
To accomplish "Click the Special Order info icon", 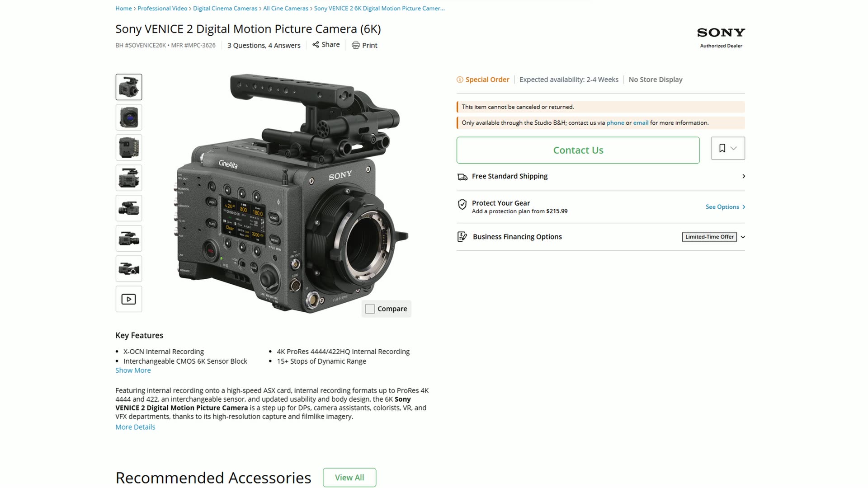I will tap(460, 80).
